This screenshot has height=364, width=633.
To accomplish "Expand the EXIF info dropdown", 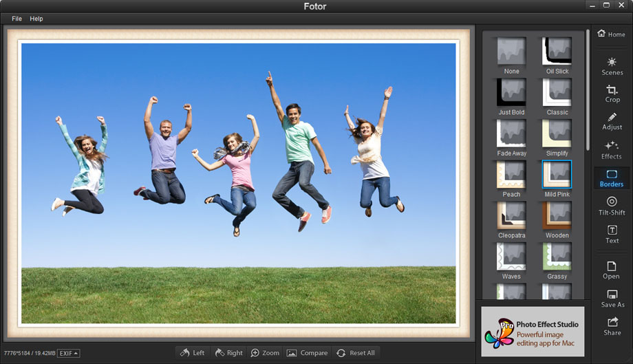I will pos(68,353).
